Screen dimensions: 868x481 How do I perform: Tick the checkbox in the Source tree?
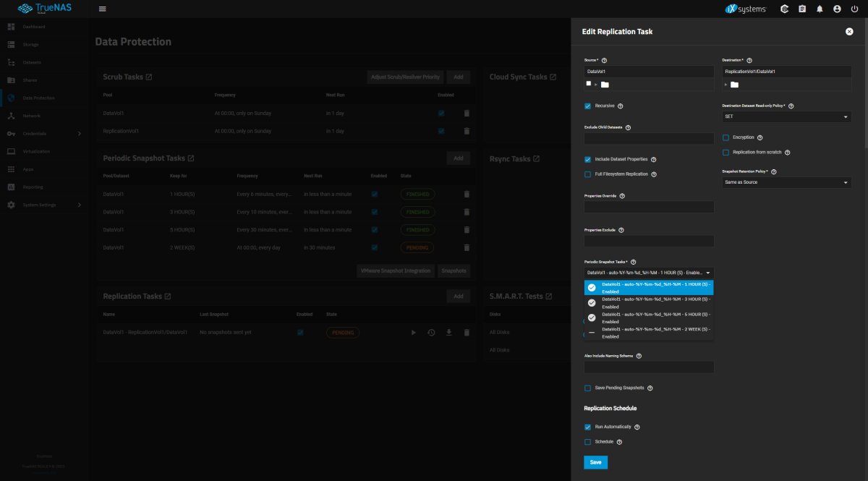pyautogui.click(x=589, y=84)
